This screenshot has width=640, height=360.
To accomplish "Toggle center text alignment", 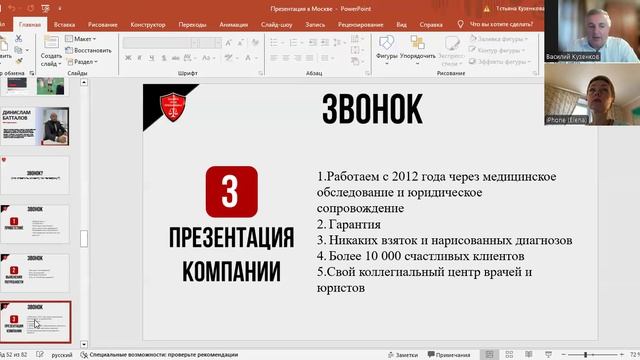I will pos(286,58).
